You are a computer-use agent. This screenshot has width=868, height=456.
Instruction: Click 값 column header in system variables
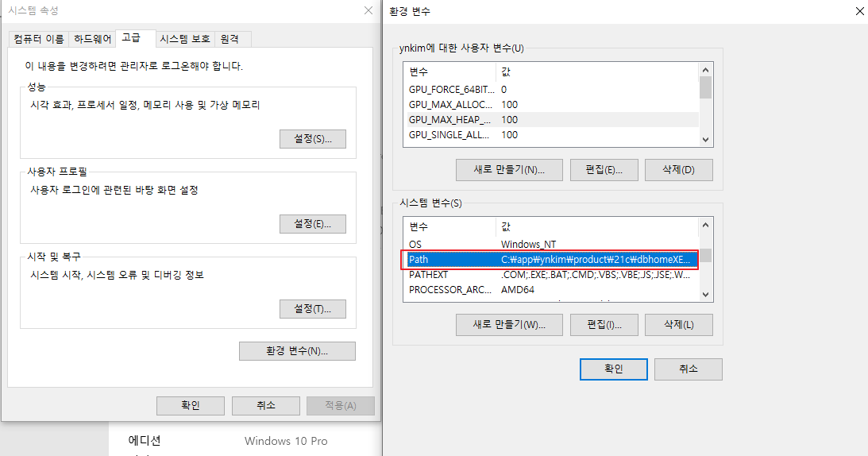coord(597,226)
